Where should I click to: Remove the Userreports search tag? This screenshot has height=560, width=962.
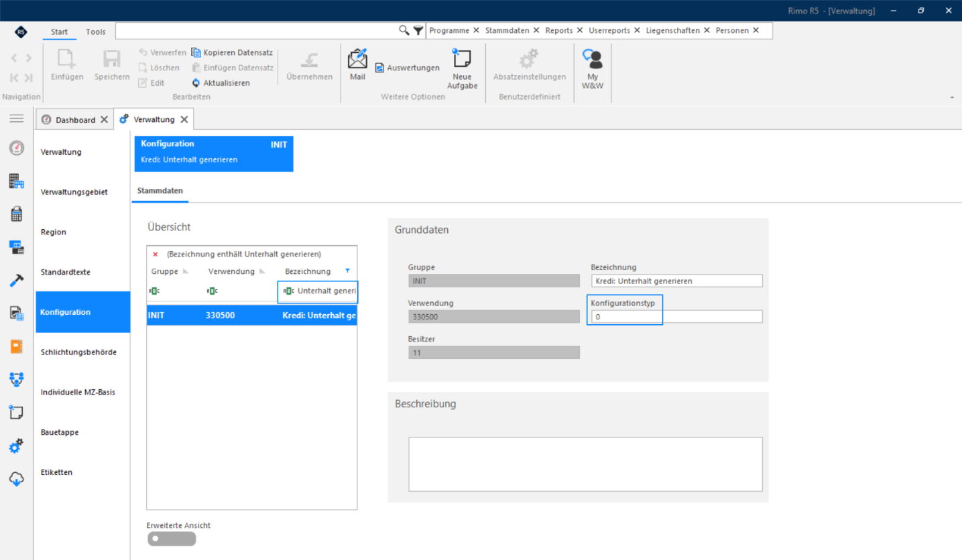coord(637,30)
